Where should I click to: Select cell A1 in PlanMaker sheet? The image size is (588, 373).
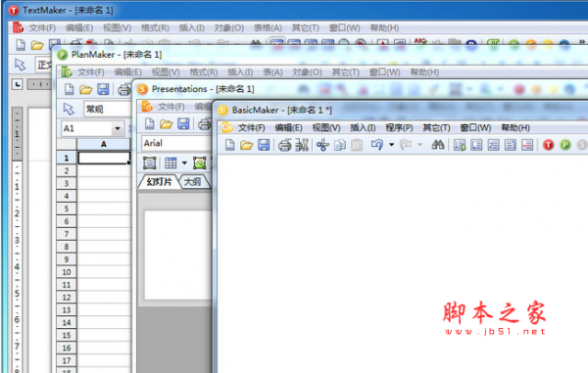point(104,158)
